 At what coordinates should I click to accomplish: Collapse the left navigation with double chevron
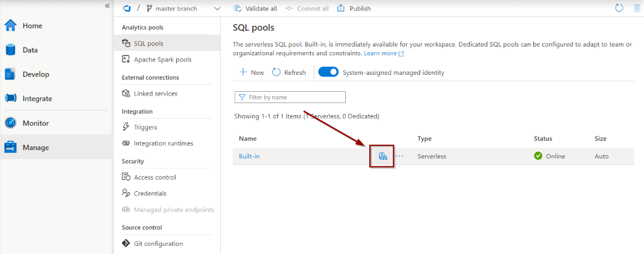[x=107, y=6]
